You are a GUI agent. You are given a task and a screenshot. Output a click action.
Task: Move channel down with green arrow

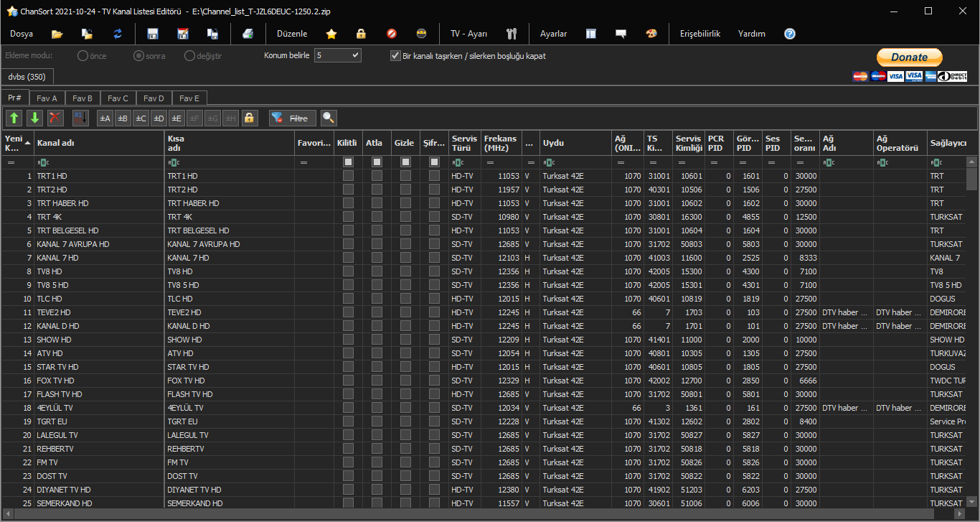pos(34,118)
